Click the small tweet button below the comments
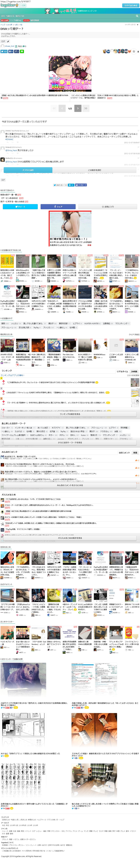Image resolution: width=140 pixels, height=868 pixels. click(58, 185)
